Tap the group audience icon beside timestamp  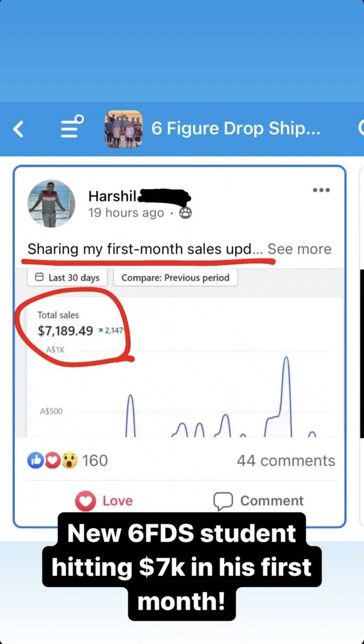point(185,213)
